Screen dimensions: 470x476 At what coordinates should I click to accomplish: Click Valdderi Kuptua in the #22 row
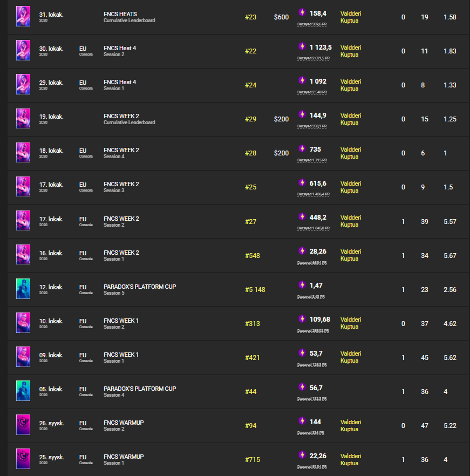(351, 51)
